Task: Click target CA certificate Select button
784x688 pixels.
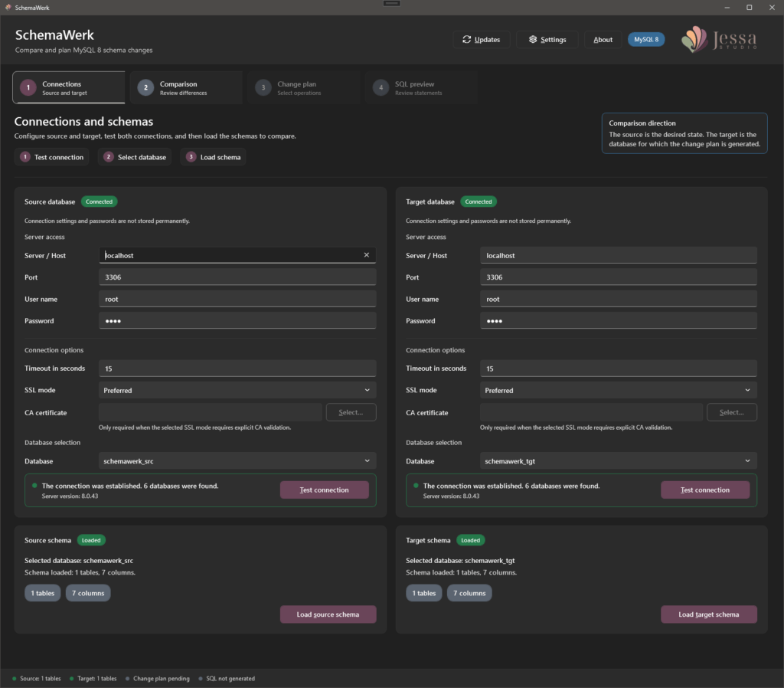Action: (x=732, y=412)
